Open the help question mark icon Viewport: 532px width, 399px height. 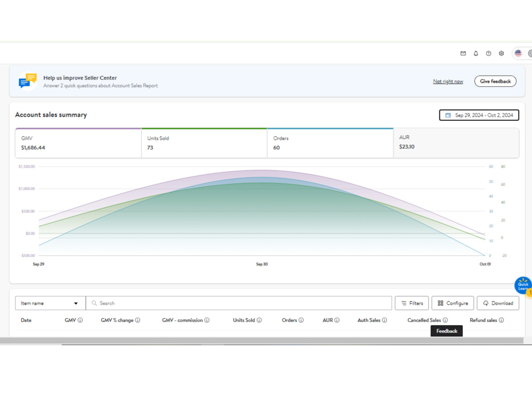click(x=488, y=53)
